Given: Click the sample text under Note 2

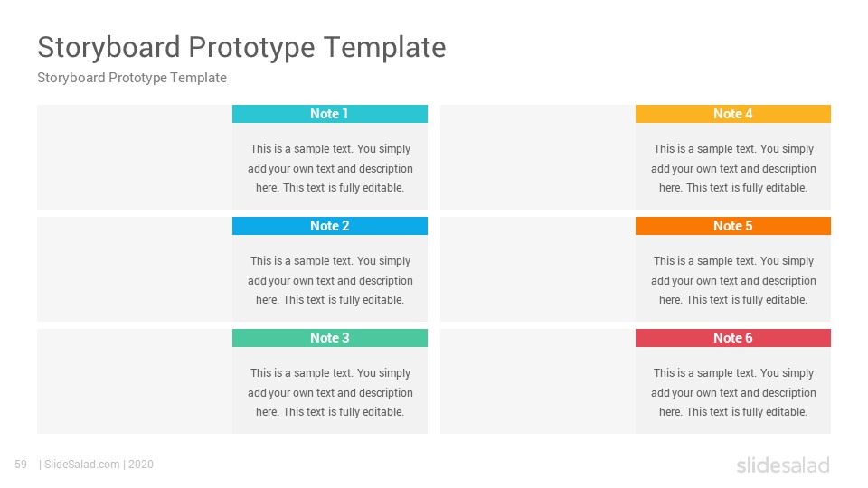Looking at the screenshot, I should [330, 280].
